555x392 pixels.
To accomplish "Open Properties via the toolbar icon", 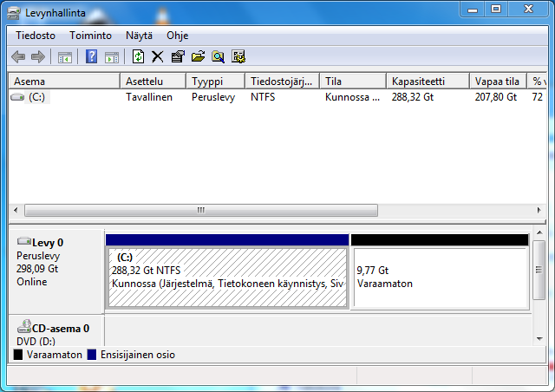I will click(x=178, y=56).
